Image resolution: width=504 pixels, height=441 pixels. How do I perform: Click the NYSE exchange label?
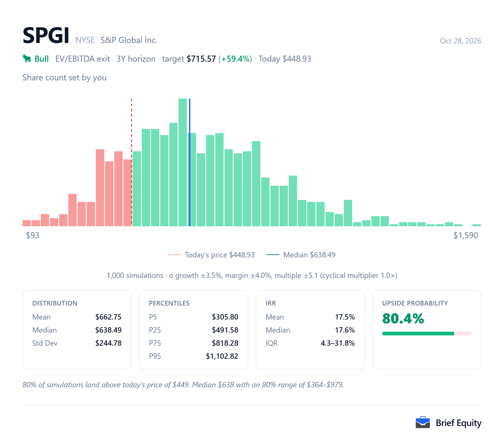(85, 40)
